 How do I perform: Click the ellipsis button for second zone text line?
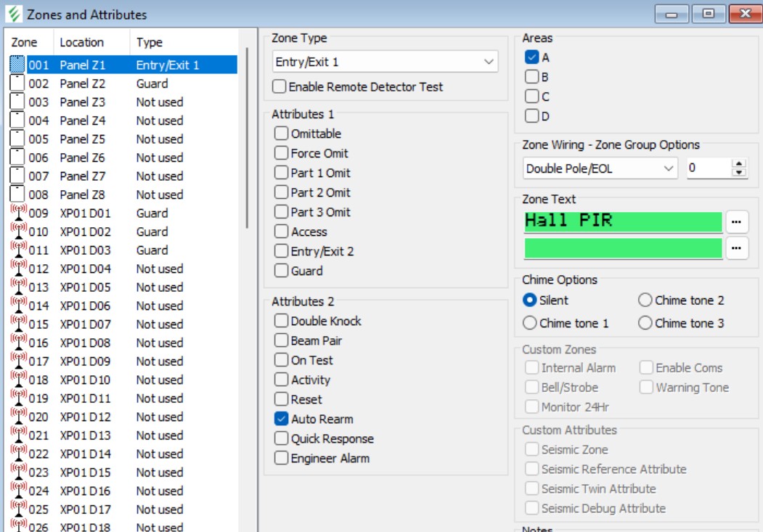tap(736, 248)
